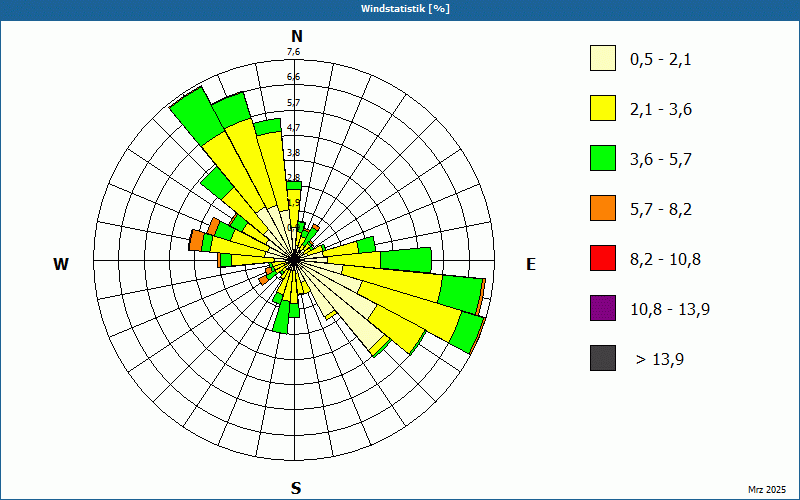The width and height of the screenshot is (800, 500).
Task: Click the 5,7 radial axis value
Action: [293, 103]
